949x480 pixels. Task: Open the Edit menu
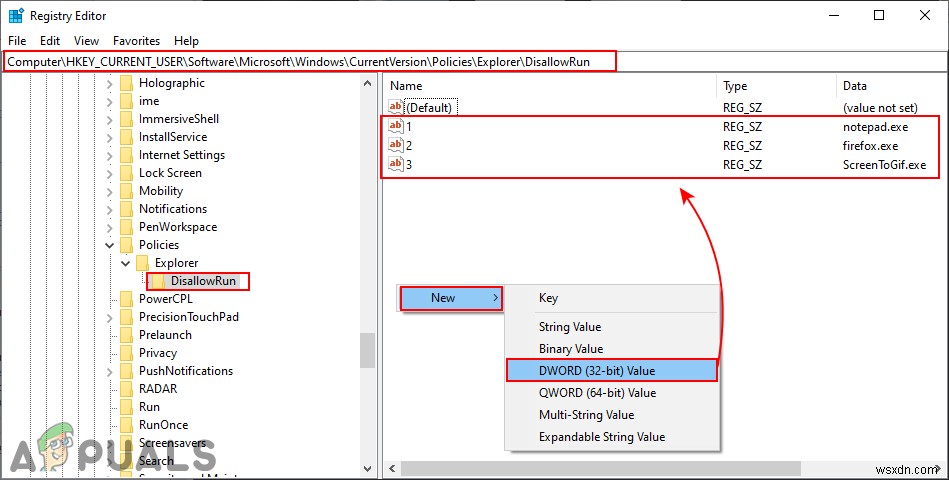pos(50,41)
